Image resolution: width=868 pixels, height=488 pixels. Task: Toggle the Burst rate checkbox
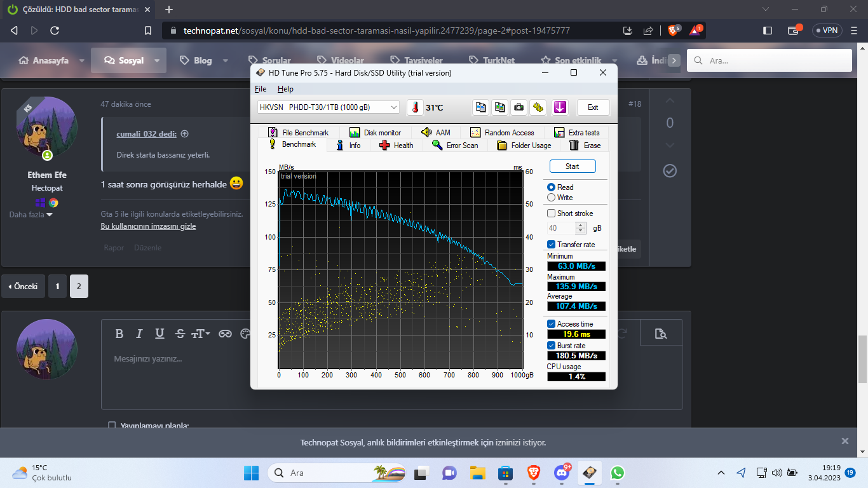pyautogui.click(x=552, y=346)
